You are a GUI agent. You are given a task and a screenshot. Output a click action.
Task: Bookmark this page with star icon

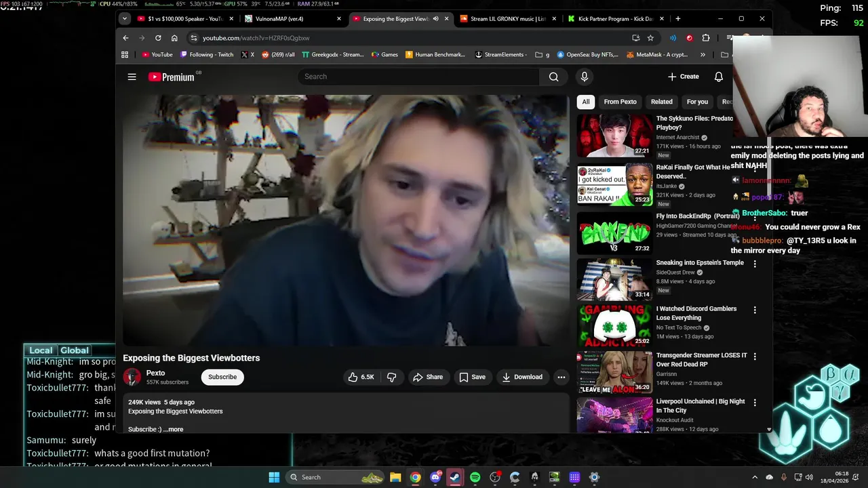pyautogui.click(x=650, y=38)
